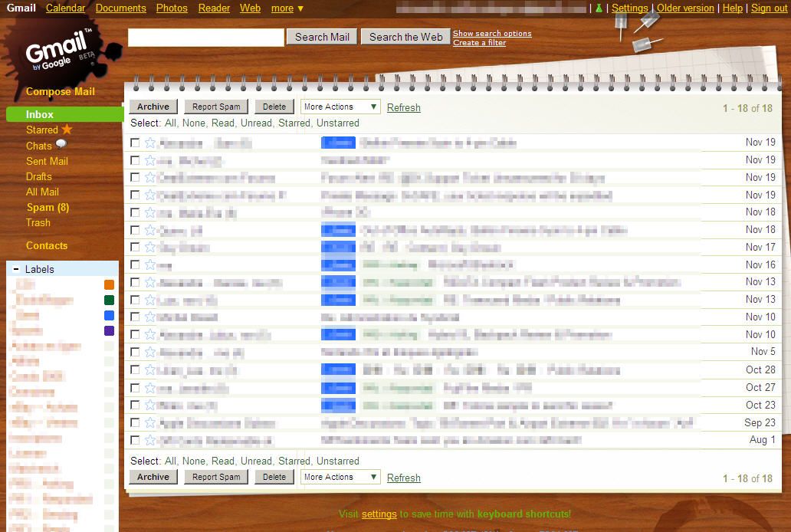Viewport: 791px width, 532px height.
Task: Click the top Report Spam button
Action: pos(216,107)
